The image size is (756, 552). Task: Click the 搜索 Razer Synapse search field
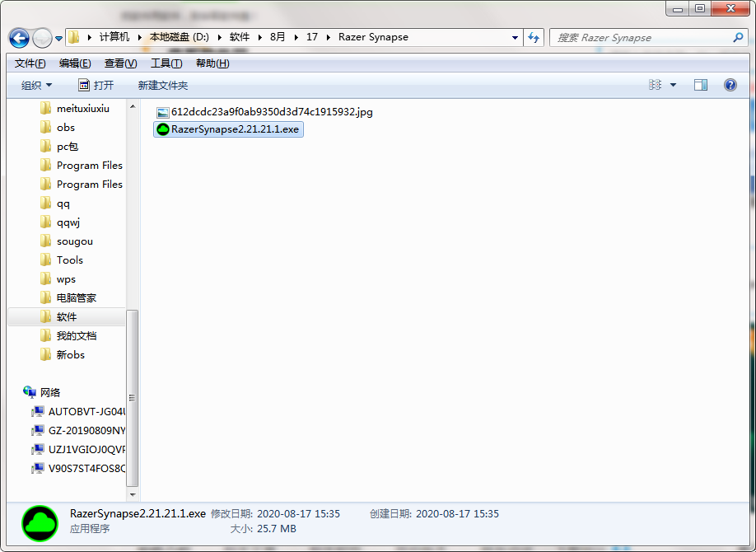tap(642, 37)
